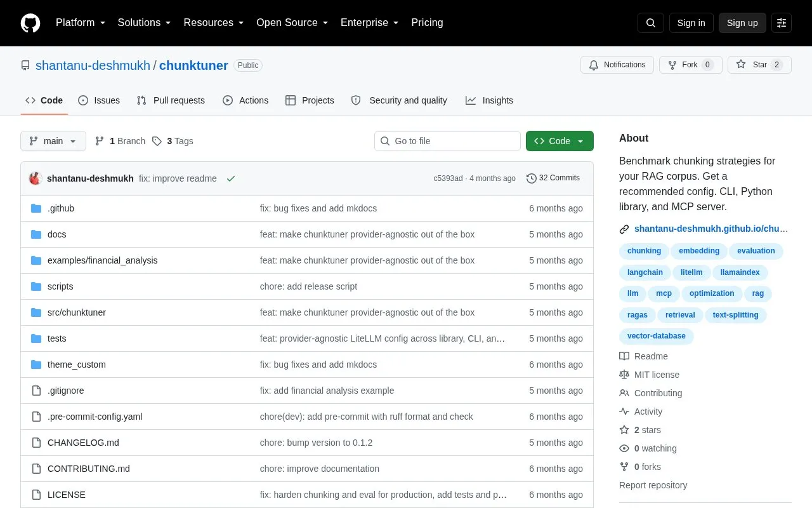Open the chunktuner repository name link
This screenshot has width=812, height=508.
193,65
